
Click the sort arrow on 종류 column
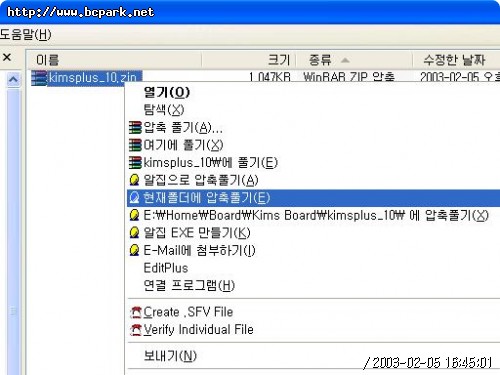[345, 60]
